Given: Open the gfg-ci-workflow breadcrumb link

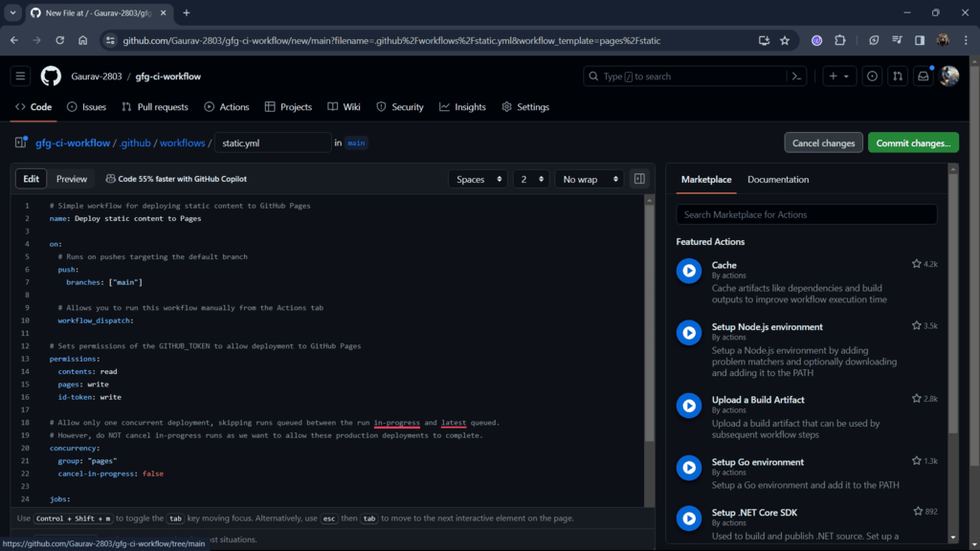Looking at the screenshot, I should tap(73, 143).
